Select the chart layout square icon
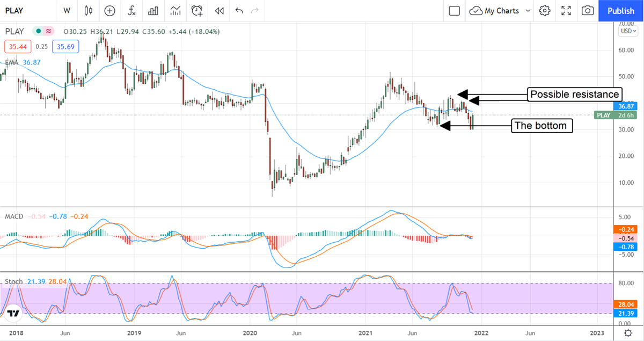The image size is (644, 341). [x=455, y=10]
